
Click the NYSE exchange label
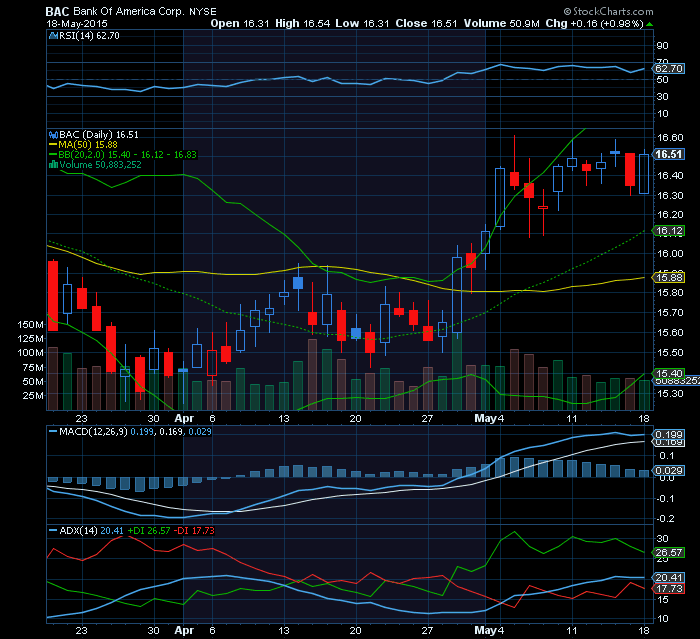click(x=203, y=12)
